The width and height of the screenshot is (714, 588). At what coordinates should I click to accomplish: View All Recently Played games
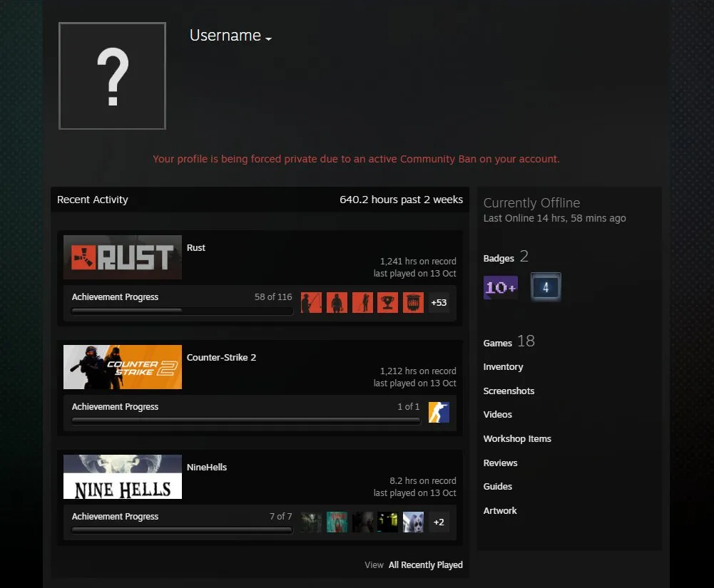coord(425,564)
